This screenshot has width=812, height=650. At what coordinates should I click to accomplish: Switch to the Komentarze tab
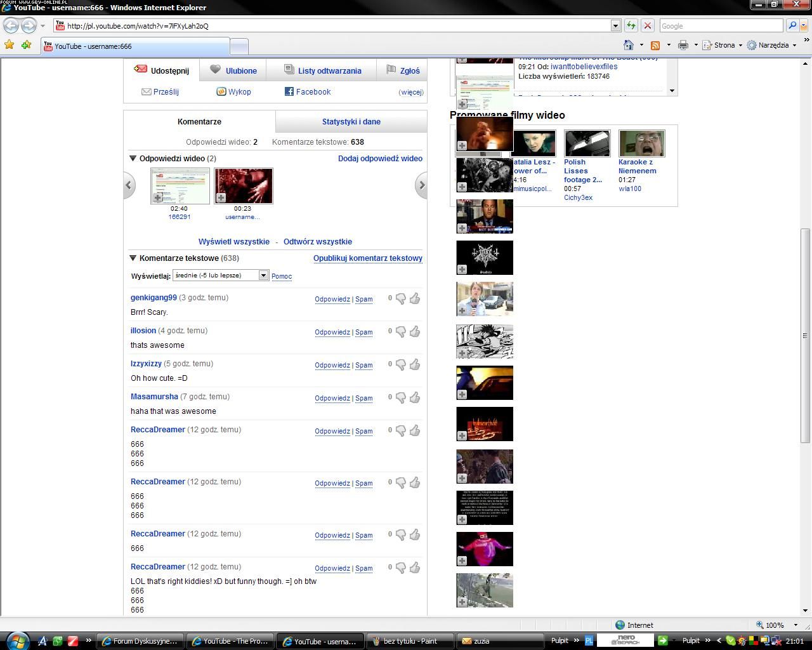(x=199, y=121)
